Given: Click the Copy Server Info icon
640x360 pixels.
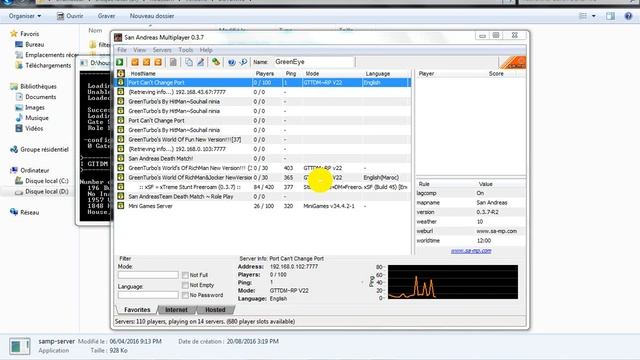Looking at the screenshot, I should point(189,62).
